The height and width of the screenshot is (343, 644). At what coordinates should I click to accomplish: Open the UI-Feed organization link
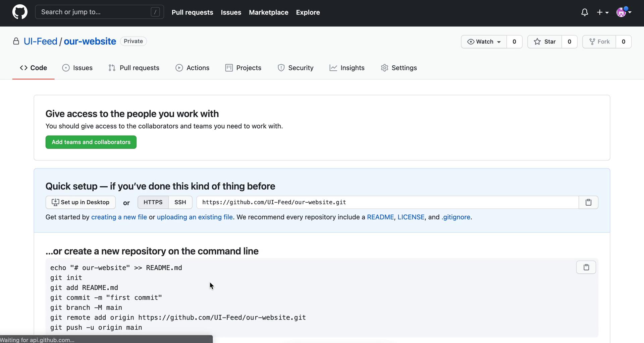[x=41, y=41]
